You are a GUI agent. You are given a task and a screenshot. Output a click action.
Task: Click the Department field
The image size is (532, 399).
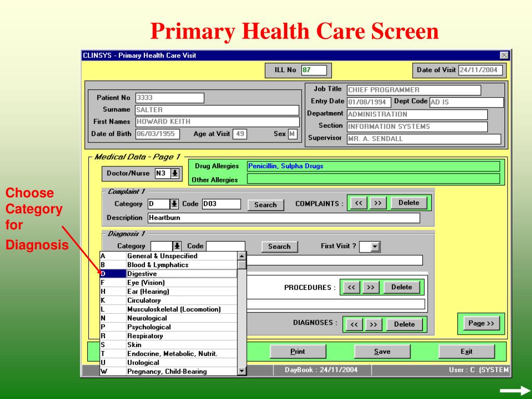pos(417,114)
